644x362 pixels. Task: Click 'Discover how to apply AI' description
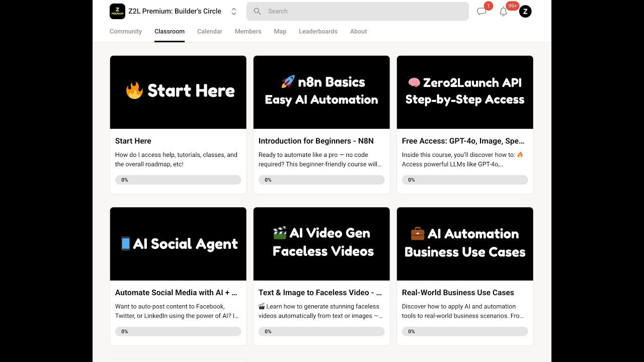[463, 311]
